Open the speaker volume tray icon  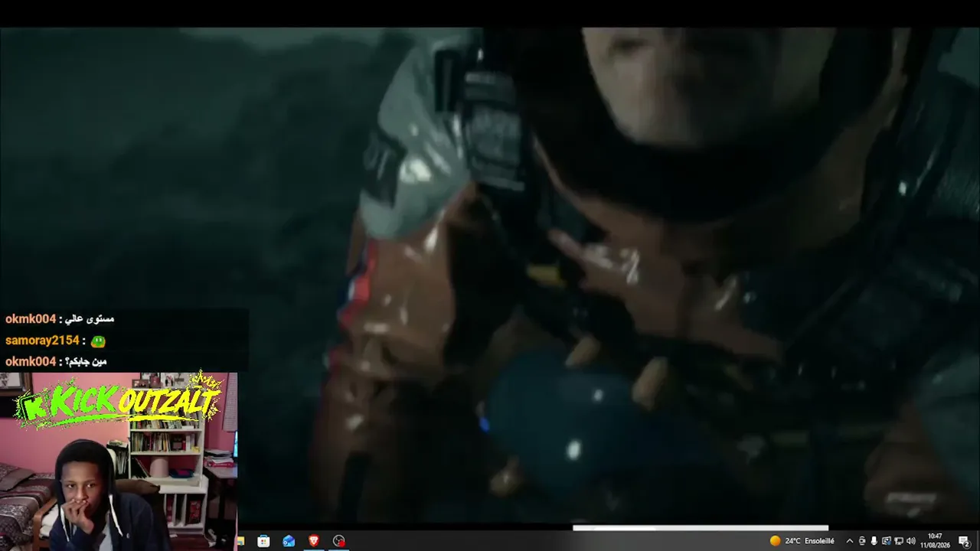point(911,541)
